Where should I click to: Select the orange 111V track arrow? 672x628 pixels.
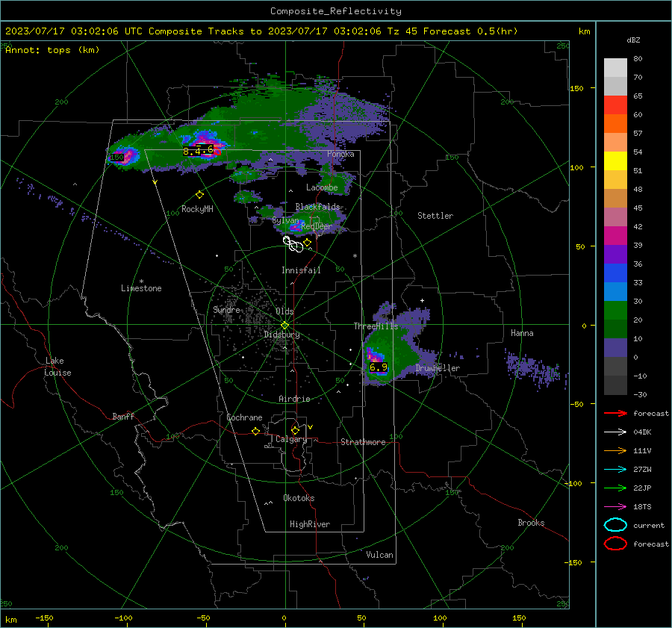coord(615,450)
